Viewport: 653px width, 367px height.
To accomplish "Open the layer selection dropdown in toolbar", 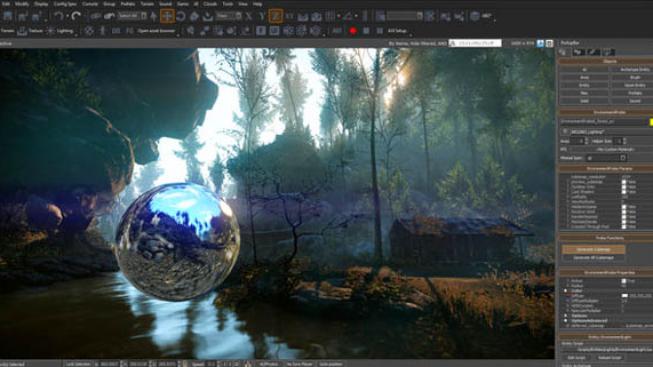I will pyautogui.click(x=405, y=16).
